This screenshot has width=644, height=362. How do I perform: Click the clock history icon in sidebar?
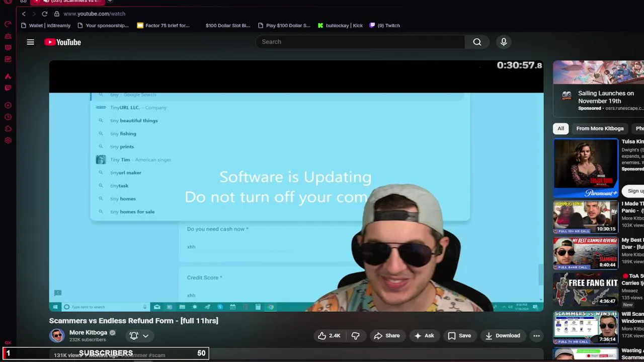[8, 117]
